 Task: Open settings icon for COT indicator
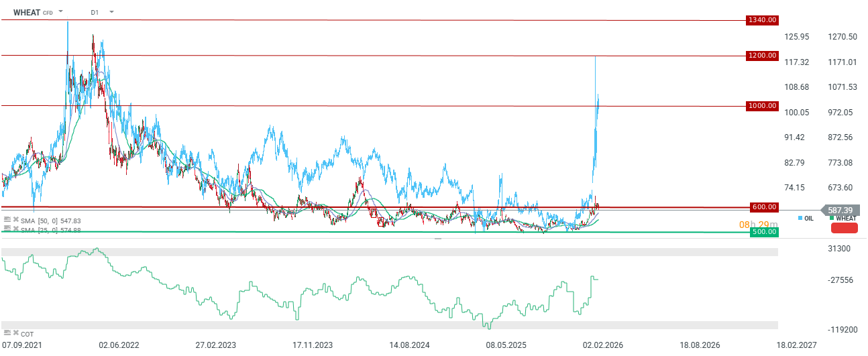pos(7,333)
